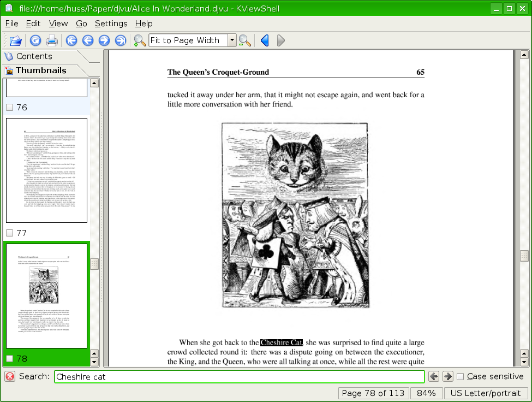Jump to the last page

(x=121, y=41)
